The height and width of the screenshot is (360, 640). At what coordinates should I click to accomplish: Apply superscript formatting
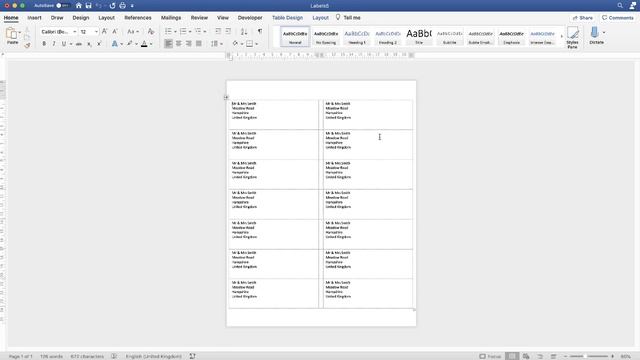[x=99, y=44]
